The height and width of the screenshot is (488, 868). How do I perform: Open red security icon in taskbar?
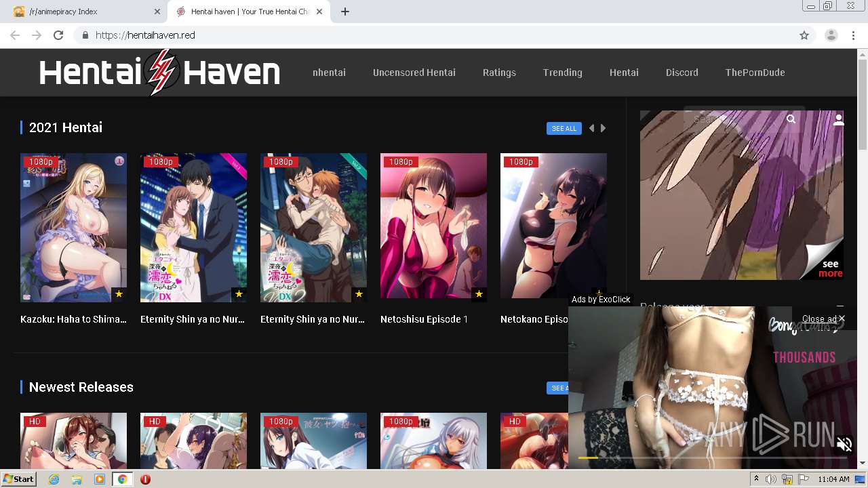145,479
